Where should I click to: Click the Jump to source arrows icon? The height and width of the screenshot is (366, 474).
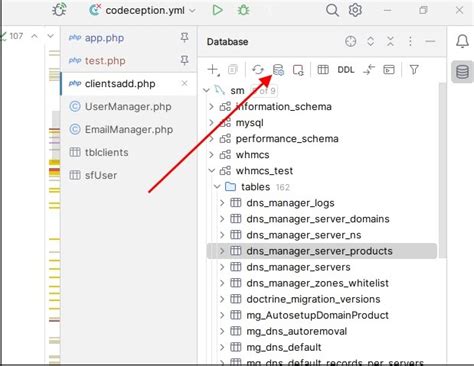tap(369, 70)
